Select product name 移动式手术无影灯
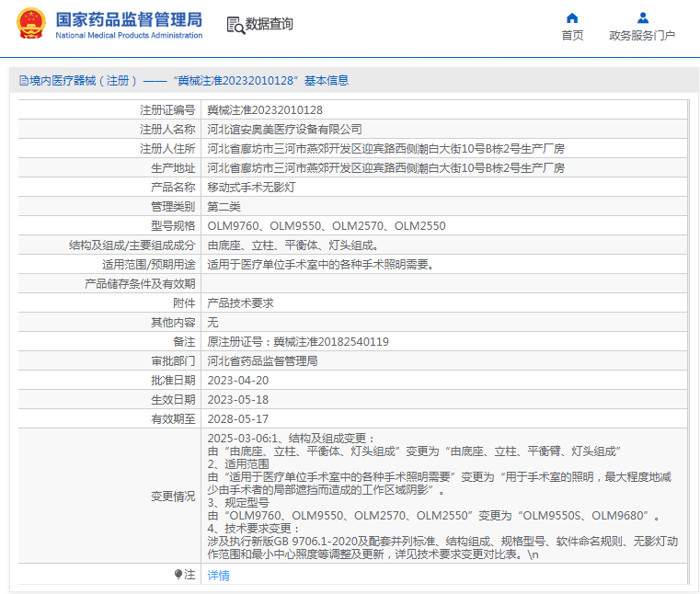Image resolution: width=700 pixels, height=594 pixels. [251, 188]
